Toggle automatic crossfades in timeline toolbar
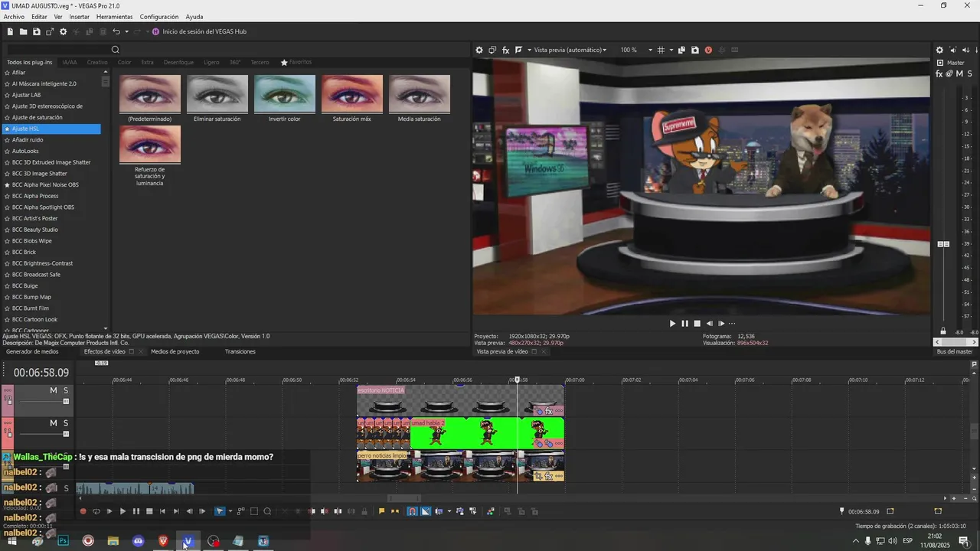980x551 pixels. (x=426, y=511)
